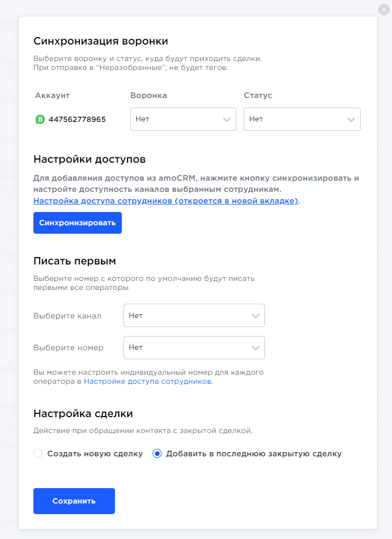Viewport: 392px width, 539px height.
Task: Click the 'Добавить в последнюю закрытую сделку' label text
Action: pyautogui.click(x=254, y=454)
